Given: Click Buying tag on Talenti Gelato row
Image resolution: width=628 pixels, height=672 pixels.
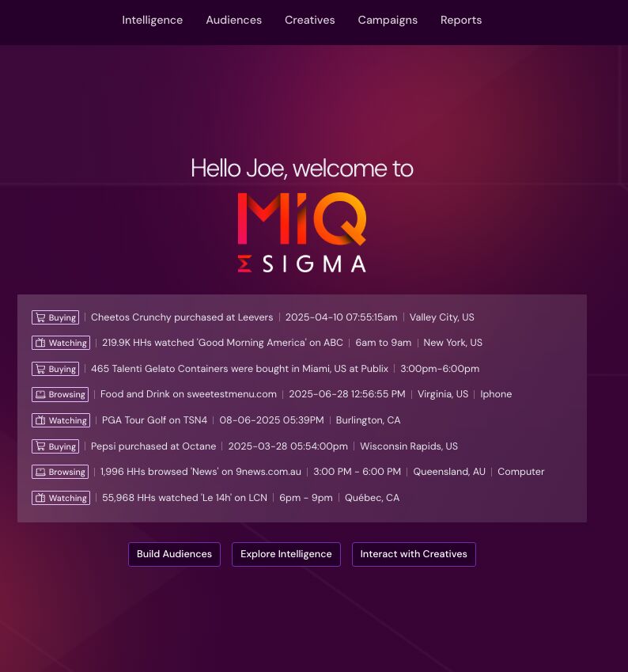Looking at the screenshot, I should pos(55,369).
